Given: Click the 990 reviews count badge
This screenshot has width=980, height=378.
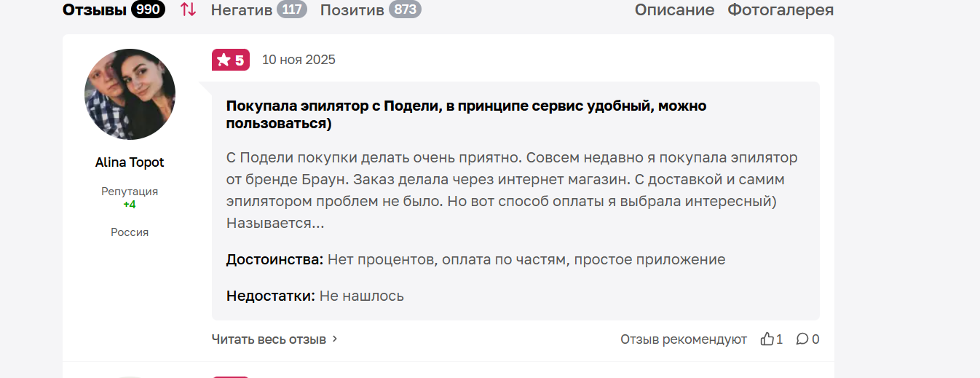Looking at the screenshot, I should tap(148, 10).
